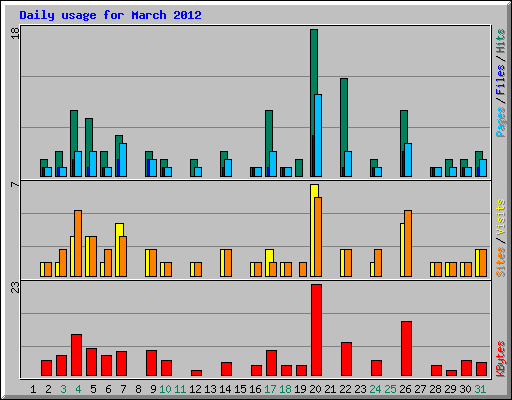Click the 'Daily usage for March 2012' title
The image size is (512, 400).
tap(110, 15)
